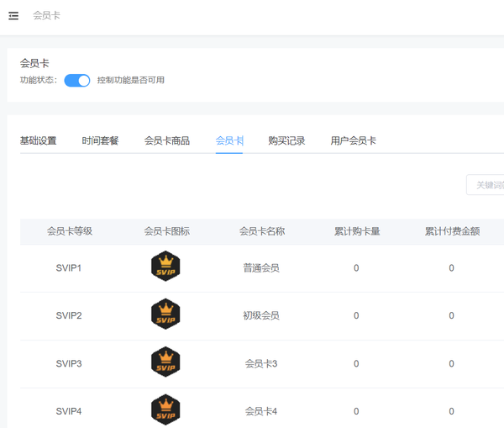Click the 关键词 search input field

(486, 185)
